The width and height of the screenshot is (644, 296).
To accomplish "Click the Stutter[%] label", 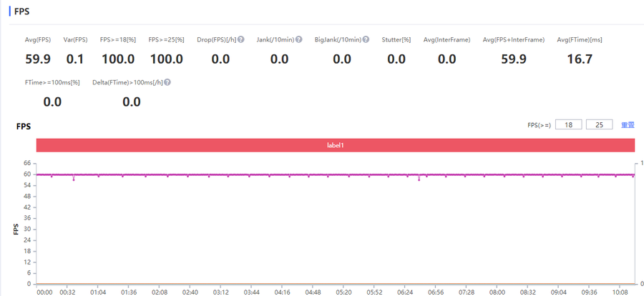I will point(396,40).
